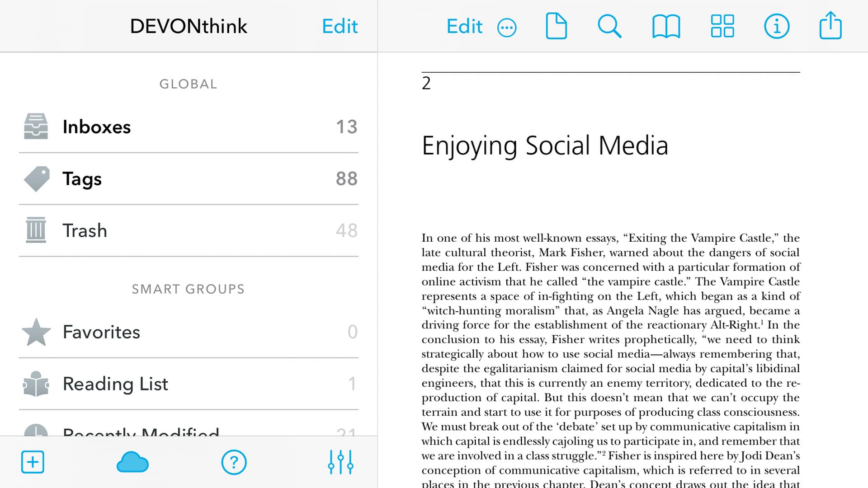Open help question mark icon
The height and width of the screenshot is (488, 868).
pyautogui.click(x=234, y=462)
